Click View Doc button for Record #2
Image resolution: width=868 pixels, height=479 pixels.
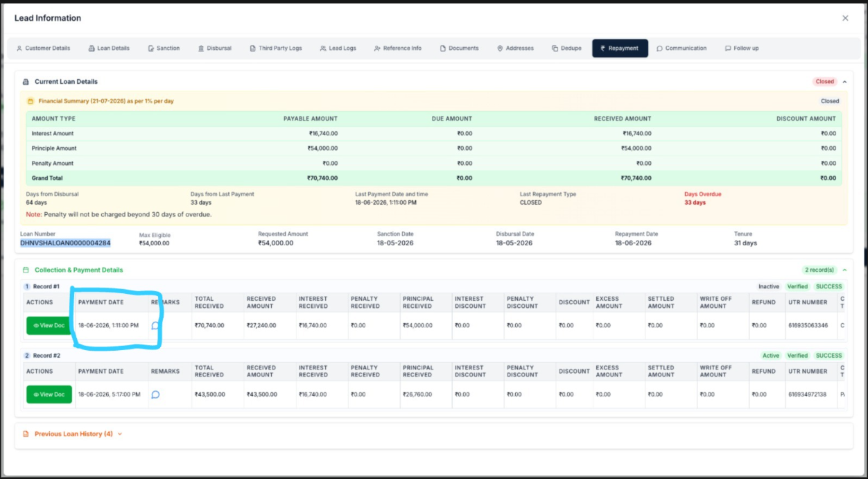click(x=49, y=394)
